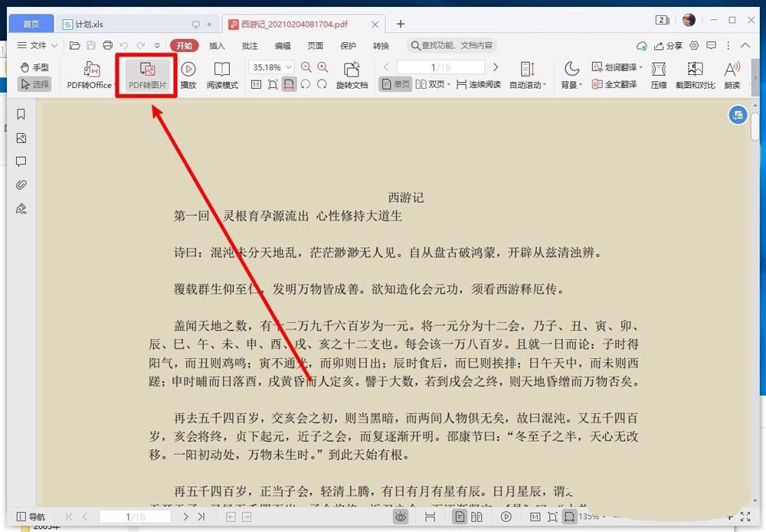766x532 pixels.
Task: Switch to the 编辑 ribbon tab
Action: pos(283,45)
